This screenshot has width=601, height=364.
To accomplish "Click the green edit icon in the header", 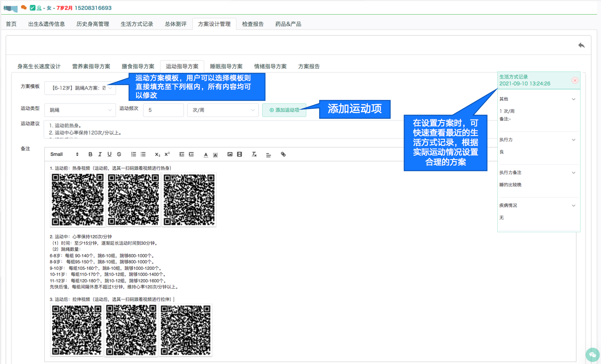I will pyautogui.click(x=32, y=8).
